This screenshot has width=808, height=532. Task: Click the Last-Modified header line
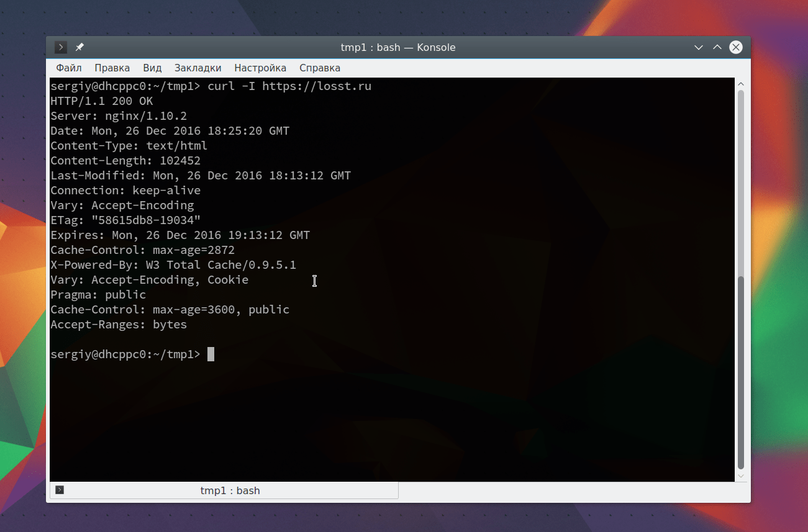(x=201, y=176)
